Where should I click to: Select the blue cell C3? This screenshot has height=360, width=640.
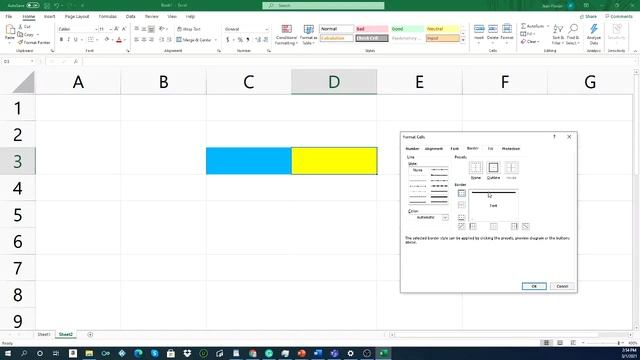[x=249, y=161]
